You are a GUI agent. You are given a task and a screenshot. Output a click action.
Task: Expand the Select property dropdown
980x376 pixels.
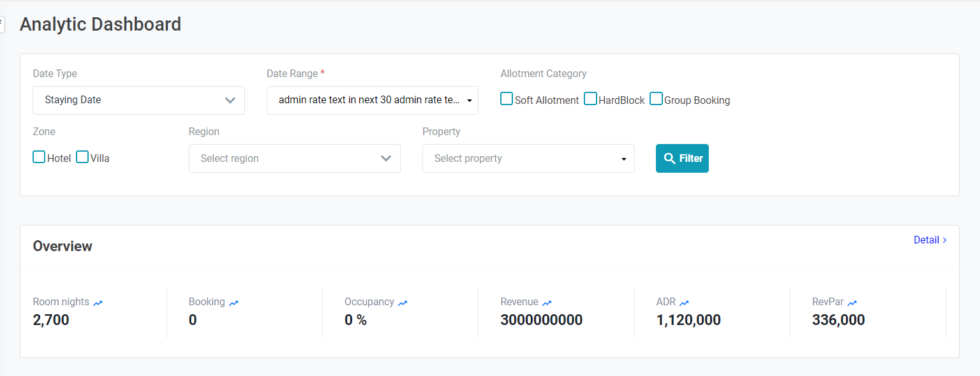(528, 158)
